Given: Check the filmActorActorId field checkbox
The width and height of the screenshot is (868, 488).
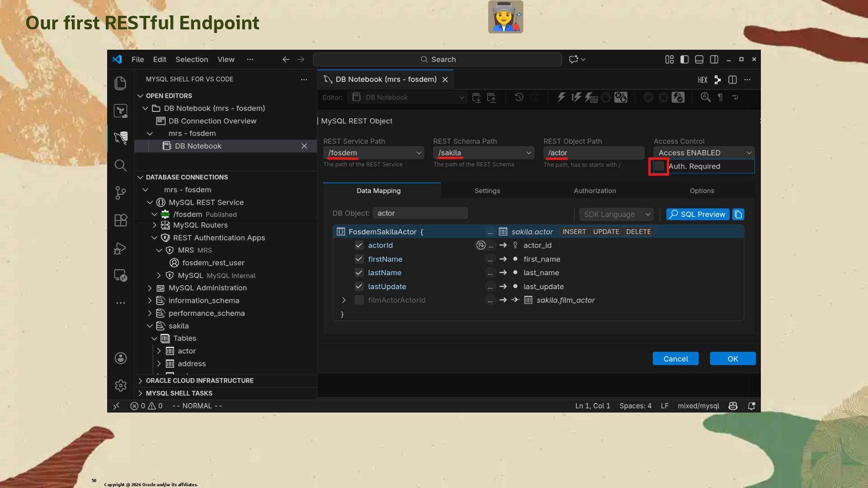Looking at the screenshot, I should pos(359,300).
